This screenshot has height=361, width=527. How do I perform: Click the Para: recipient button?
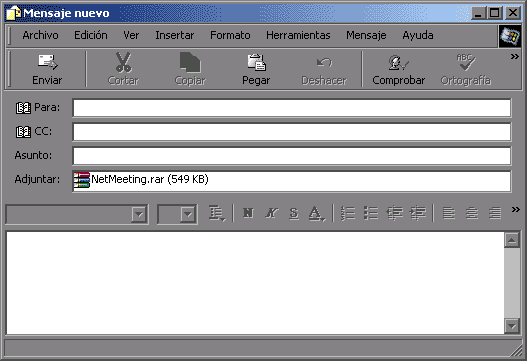point(38,108)
